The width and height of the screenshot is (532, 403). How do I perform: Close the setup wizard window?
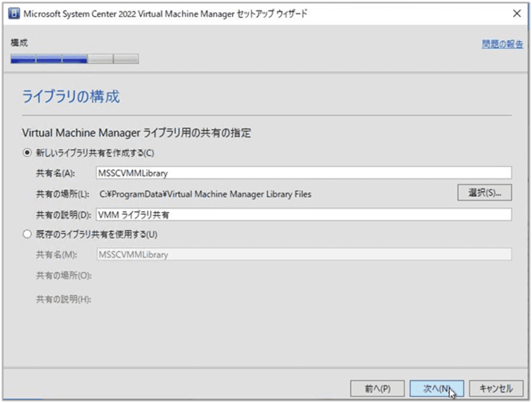click(517, 14)
